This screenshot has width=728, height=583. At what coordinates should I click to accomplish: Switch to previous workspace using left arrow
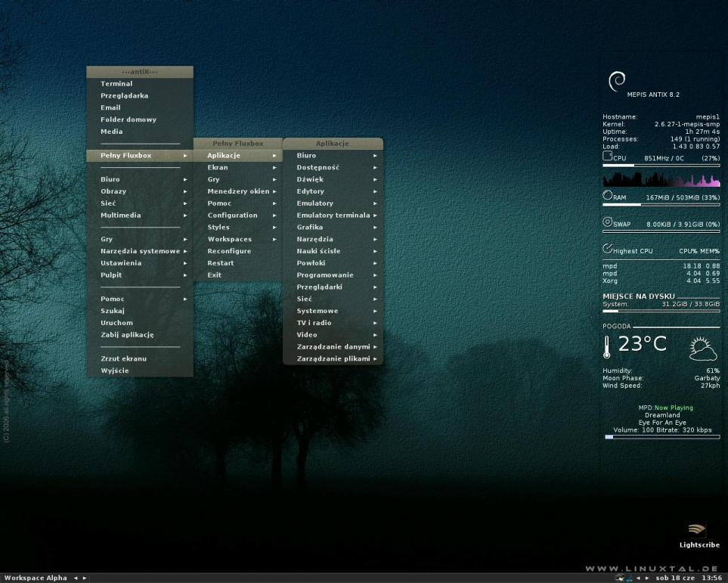[75, 578]
